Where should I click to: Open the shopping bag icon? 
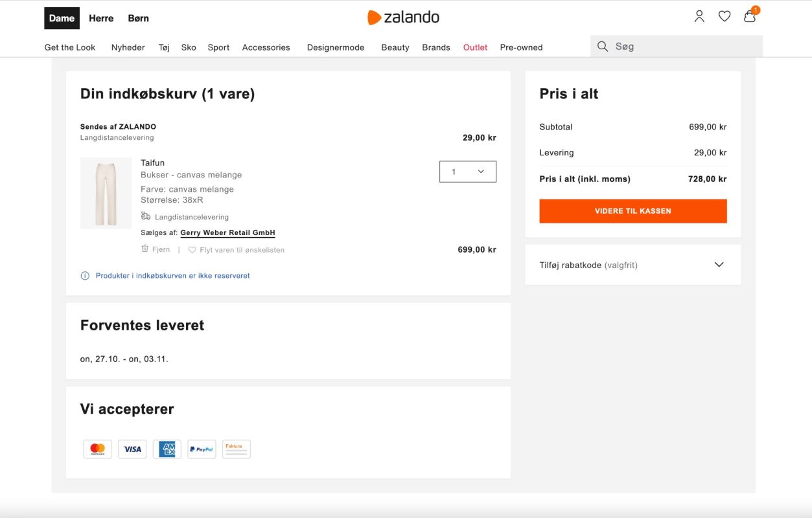750,17
